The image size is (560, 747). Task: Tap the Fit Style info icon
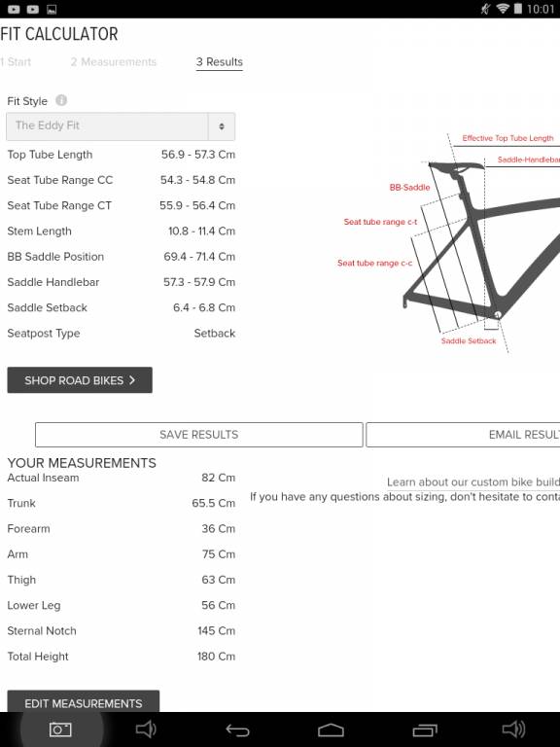[61, 100]
